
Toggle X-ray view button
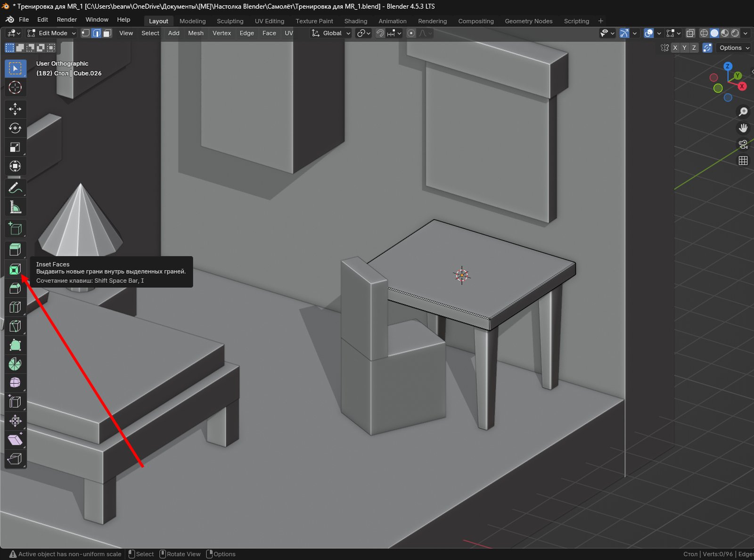coord(690,33)
